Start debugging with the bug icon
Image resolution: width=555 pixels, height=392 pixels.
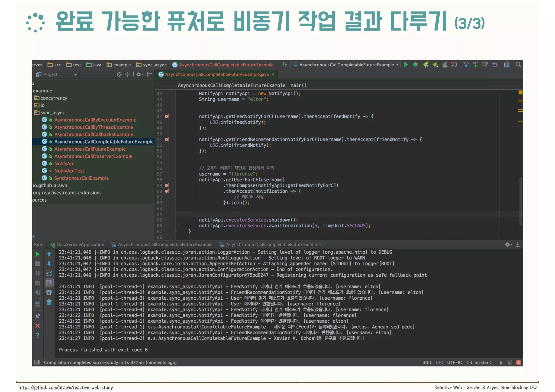415,64
